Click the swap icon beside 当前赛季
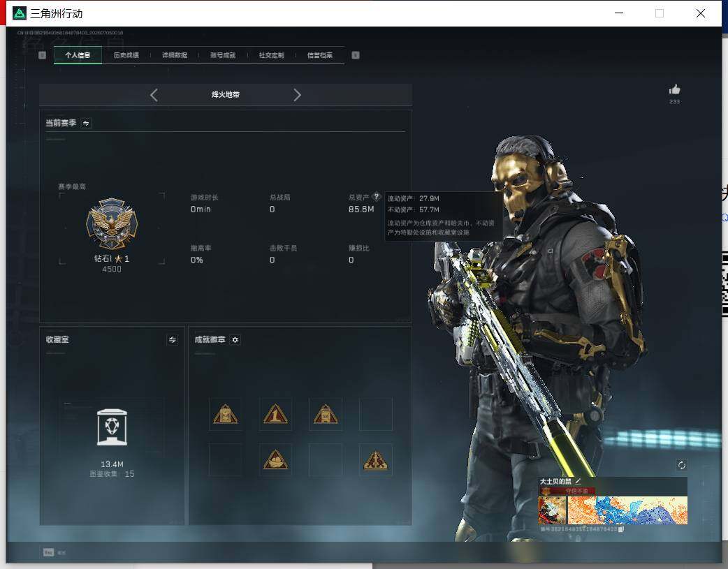 tap(86, 123)
